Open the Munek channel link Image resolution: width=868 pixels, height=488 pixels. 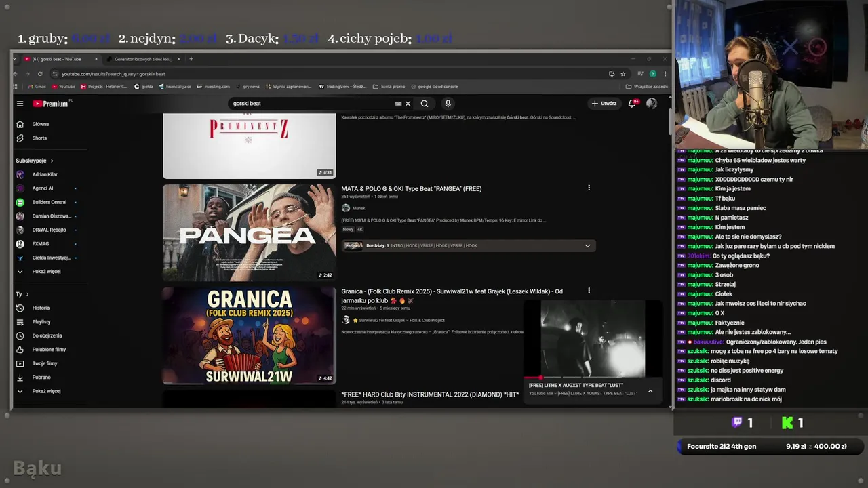pos(359,208)
